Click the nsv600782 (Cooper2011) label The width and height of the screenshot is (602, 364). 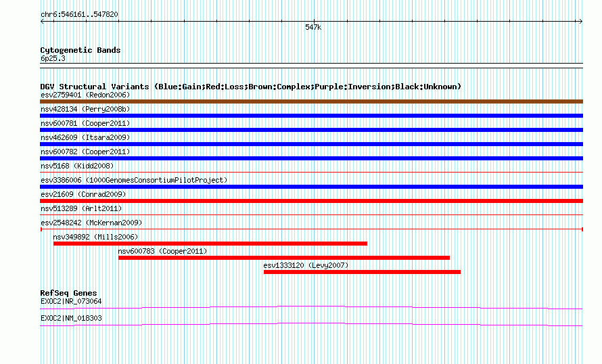[85, 152]
